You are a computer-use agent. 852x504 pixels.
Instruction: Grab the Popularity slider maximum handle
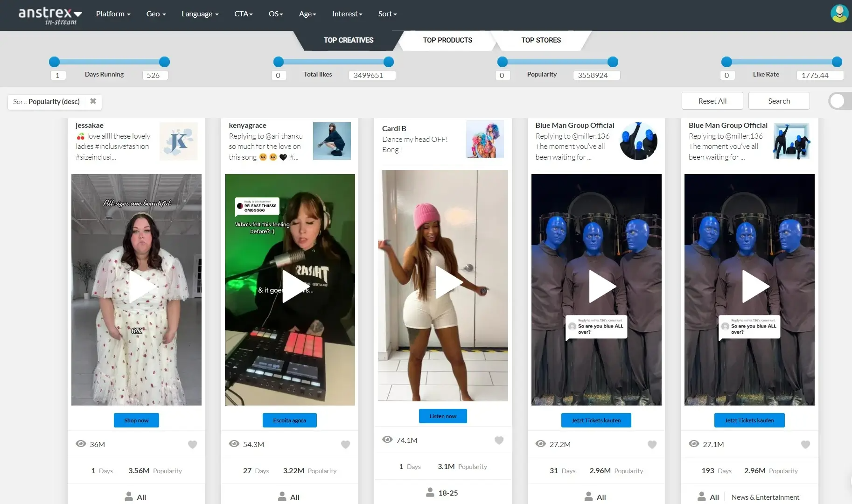(613, 62)
